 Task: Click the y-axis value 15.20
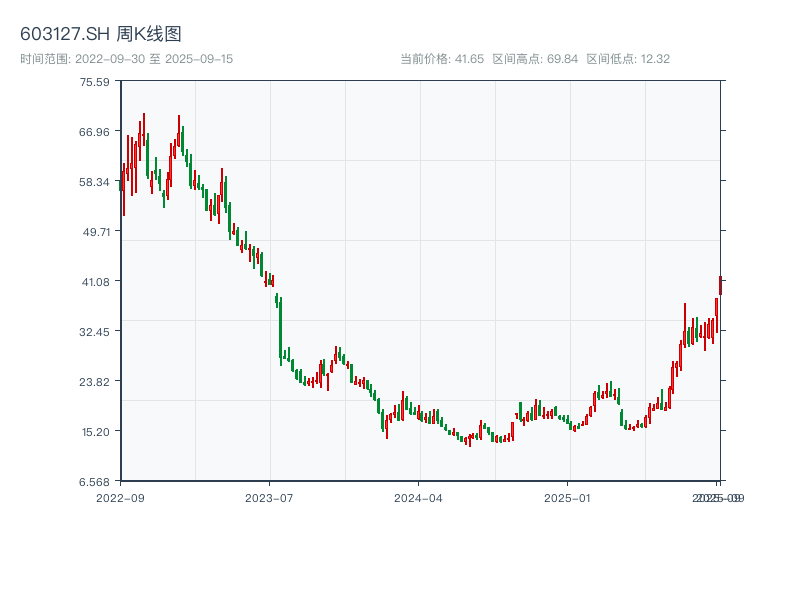96,432
